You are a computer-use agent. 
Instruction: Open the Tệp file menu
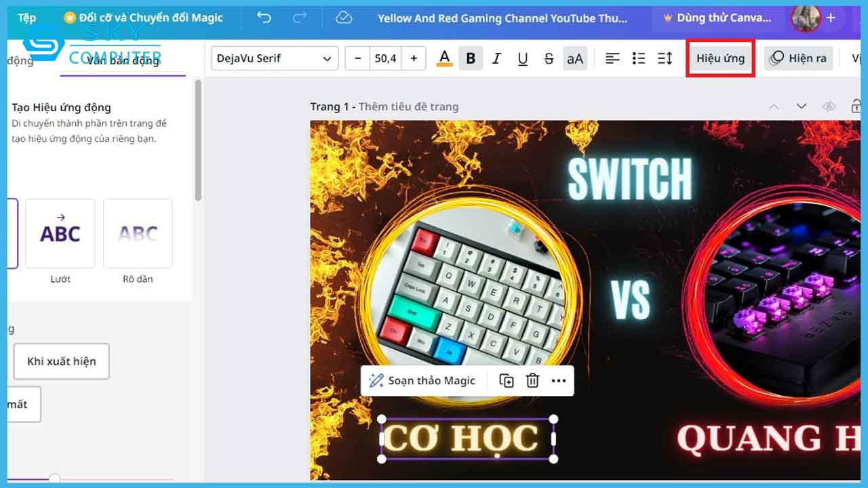[27, 18]
